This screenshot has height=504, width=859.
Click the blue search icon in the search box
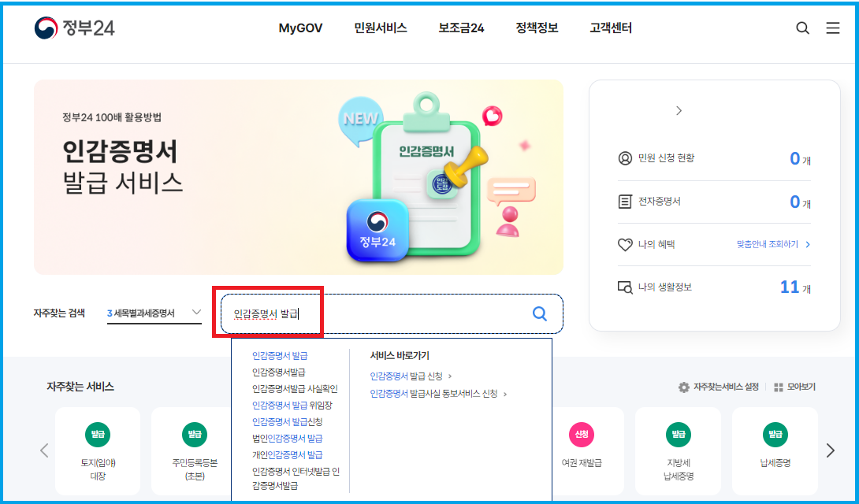point(540,313)
